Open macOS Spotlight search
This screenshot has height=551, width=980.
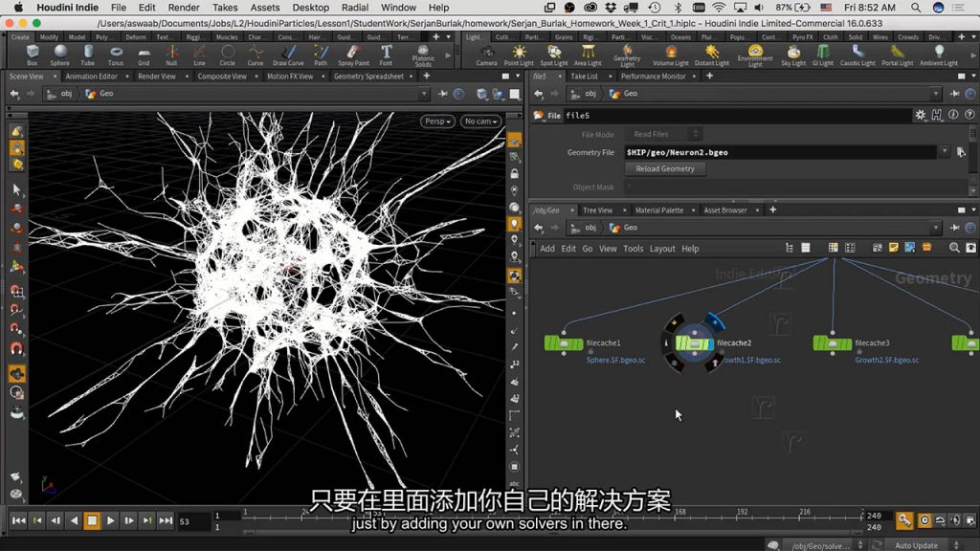click(915, 8)
